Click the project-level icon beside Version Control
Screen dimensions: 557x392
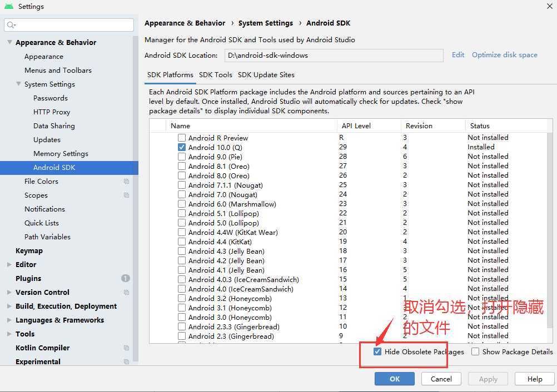[126, 292]
